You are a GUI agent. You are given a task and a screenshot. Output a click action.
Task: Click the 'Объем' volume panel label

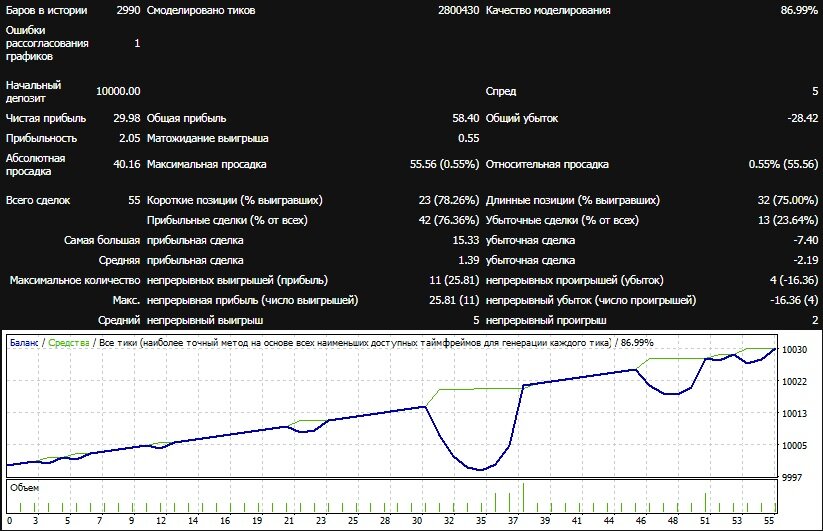point(24,487)
